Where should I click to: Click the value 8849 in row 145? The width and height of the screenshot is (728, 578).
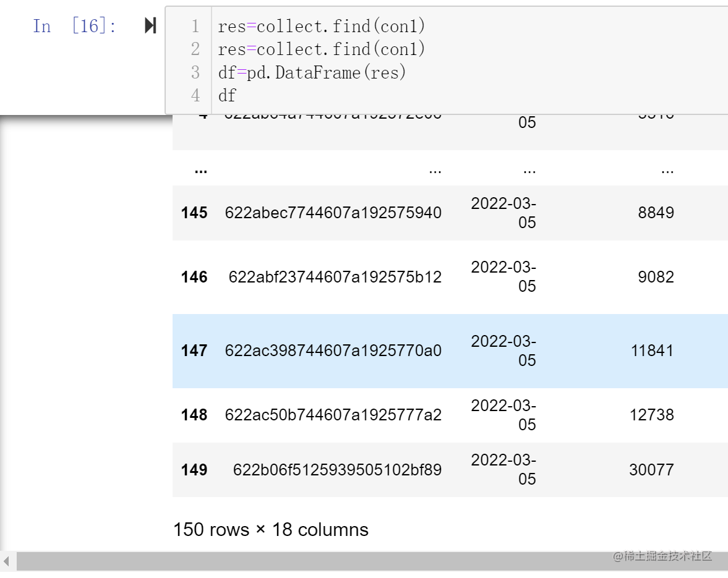655,213
